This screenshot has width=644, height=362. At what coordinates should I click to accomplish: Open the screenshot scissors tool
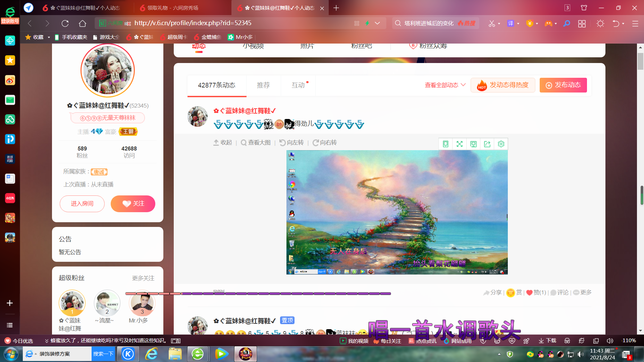pyautogui.click(x=492, y=23)
